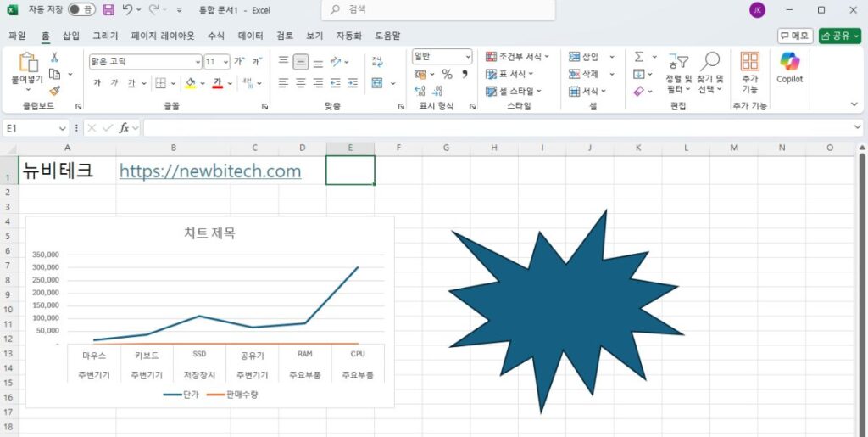Click the Format Painter brush icon
Viewport: 868px width, 437px height.
[54, 90]
